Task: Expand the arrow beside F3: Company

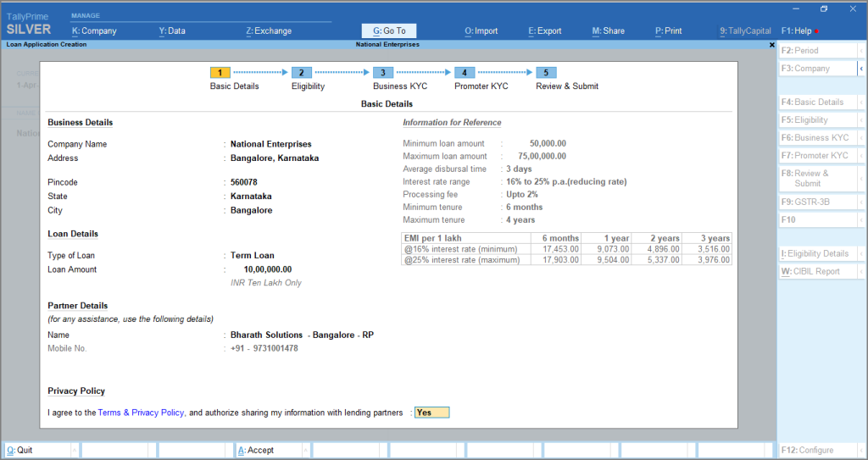Action: pos(862,69)
